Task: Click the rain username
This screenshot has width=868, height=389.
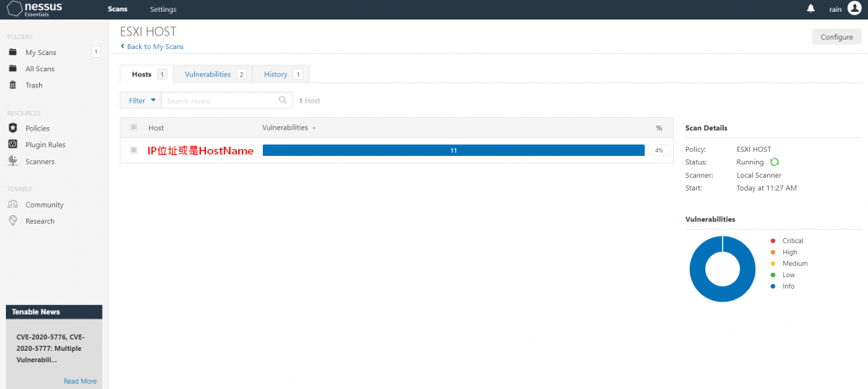Action: click(x=835, y=9)
